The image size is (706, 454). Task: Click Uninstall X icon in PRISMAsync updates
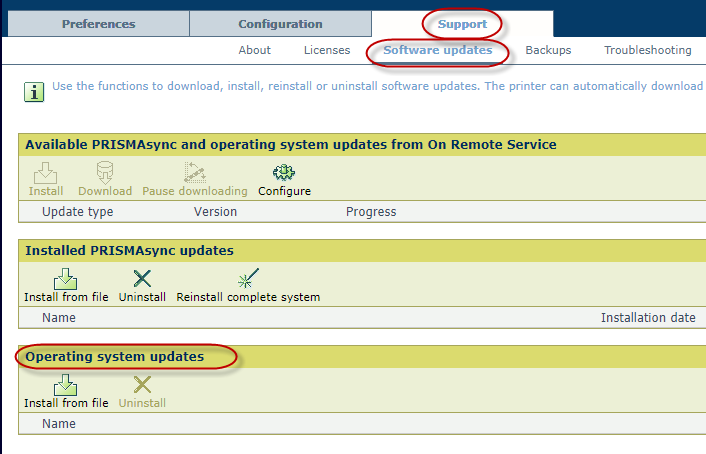(142, 278)
